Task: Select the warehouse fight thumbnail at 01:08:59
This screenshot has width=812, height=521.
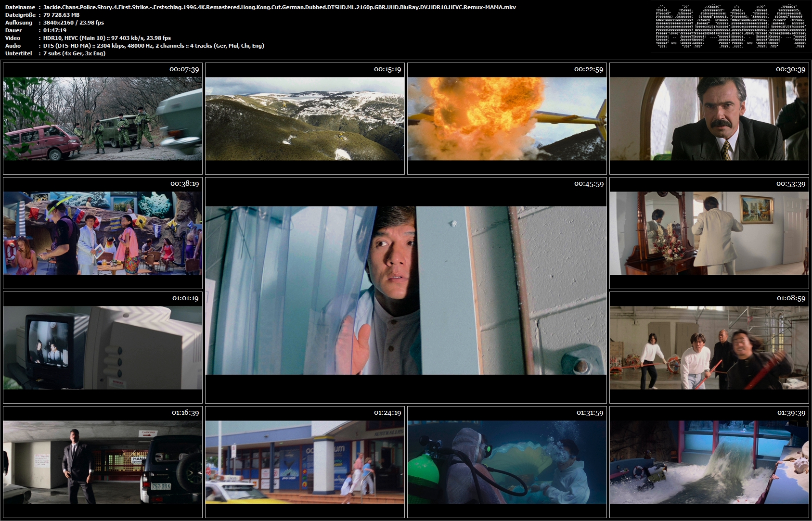Action: click(x=709, y=347)
